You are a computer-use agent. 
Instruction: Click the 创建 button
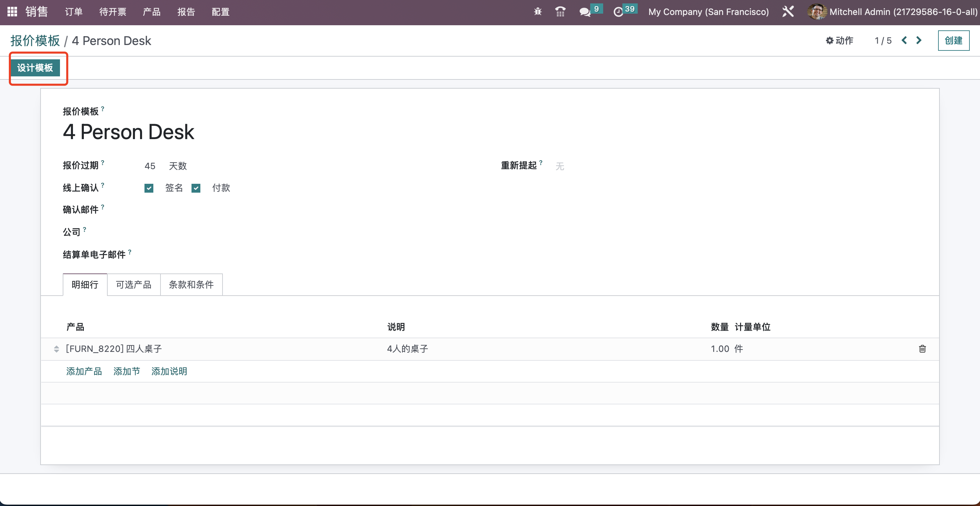click(953, 40)
